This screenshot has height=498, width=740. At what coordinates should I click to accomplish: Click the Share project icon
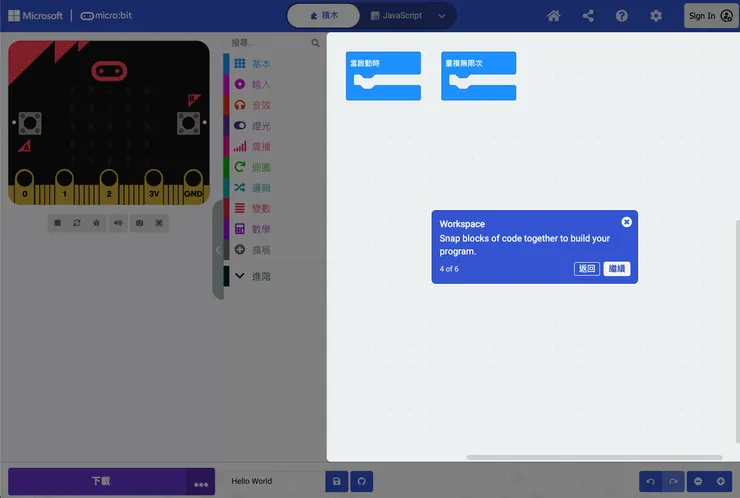(x=588, y=16)
